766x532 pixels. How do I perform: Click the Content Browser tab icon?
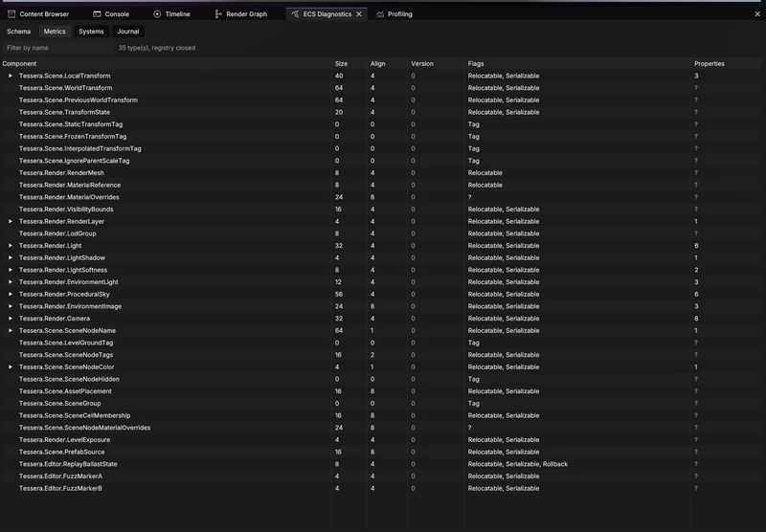point(11,14)
